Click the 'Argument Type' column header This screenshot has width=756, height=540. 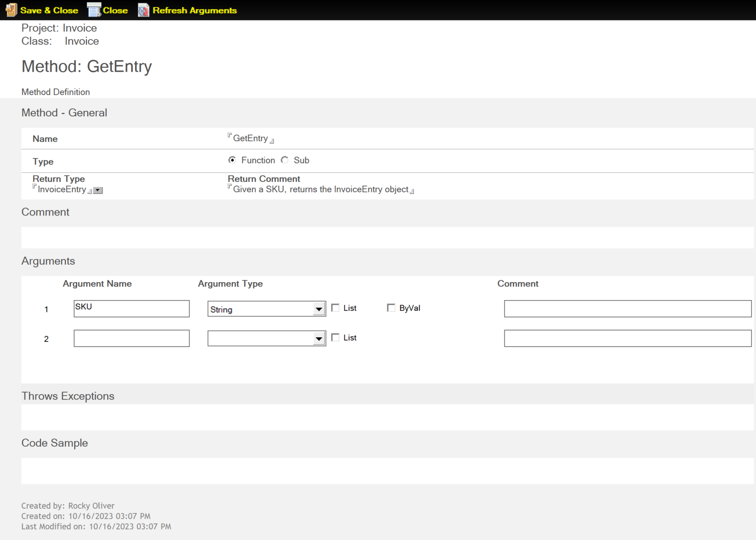(x=230, y=284)
